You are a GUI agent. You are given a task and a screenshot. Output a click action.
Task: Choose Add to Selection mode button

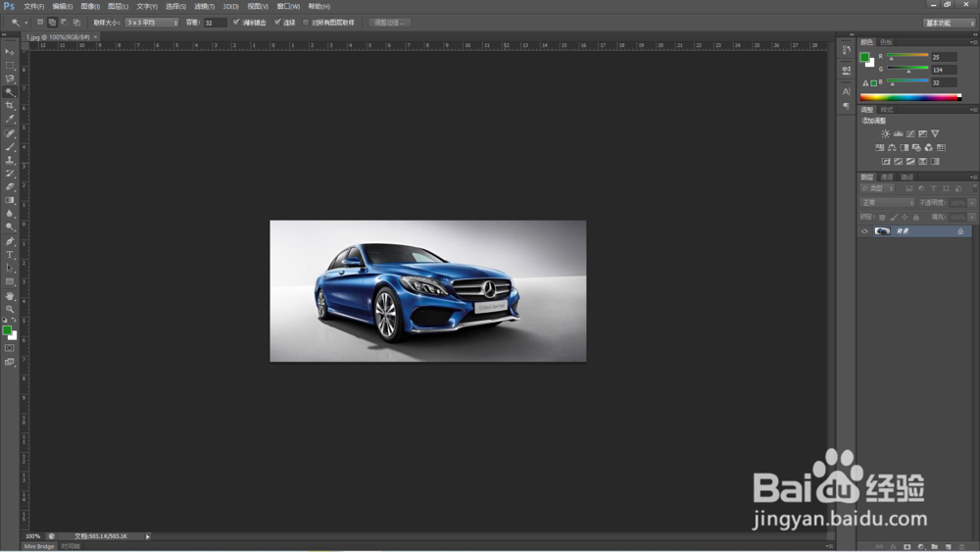pos(52,22)
